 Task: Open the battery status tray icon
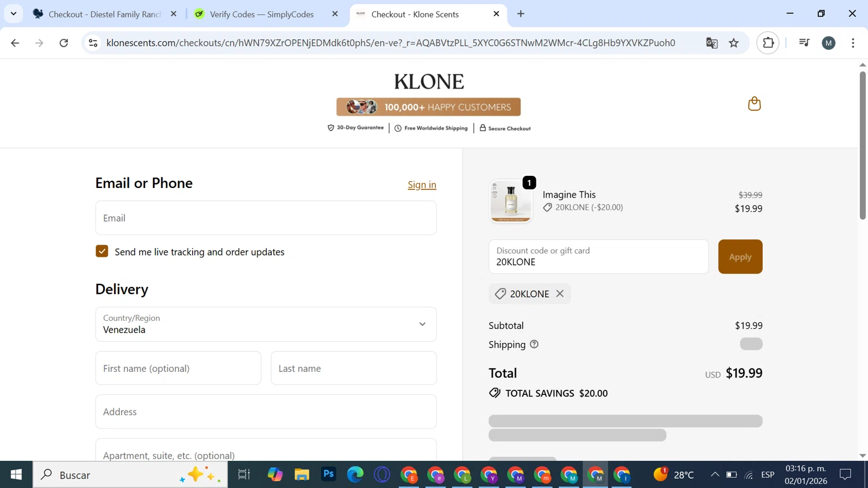click(731, 475)
